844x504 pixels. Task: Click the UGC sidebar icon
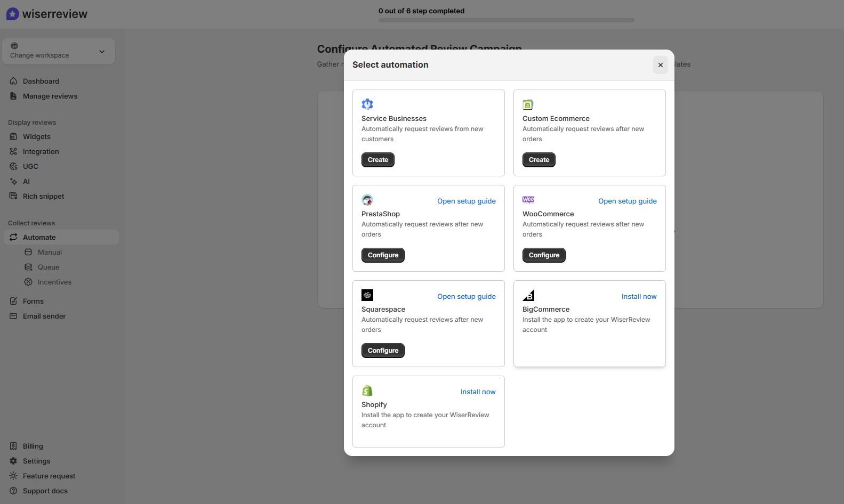13,166
